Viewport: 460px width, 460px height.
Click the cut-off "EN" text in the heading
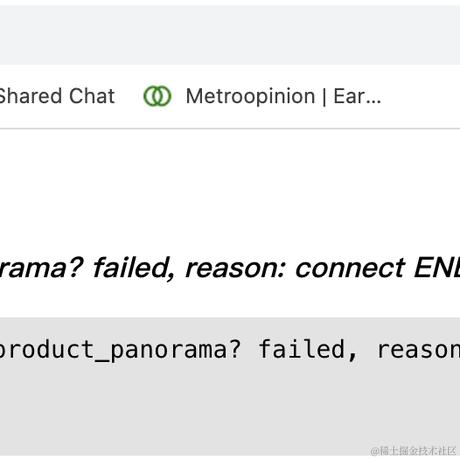(x=437, y=268)
